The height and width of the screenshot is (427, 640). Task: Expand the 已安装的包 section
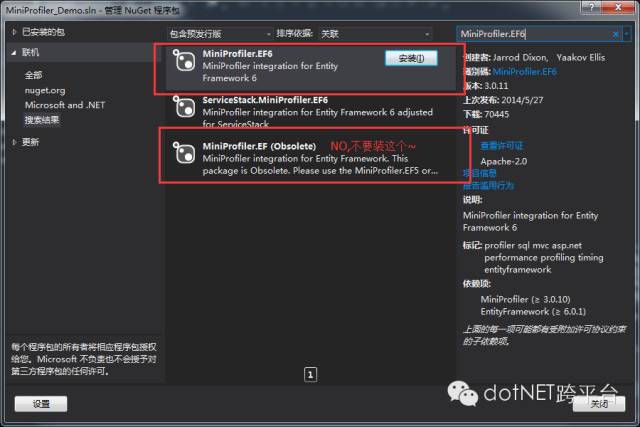tap(14, 32)
